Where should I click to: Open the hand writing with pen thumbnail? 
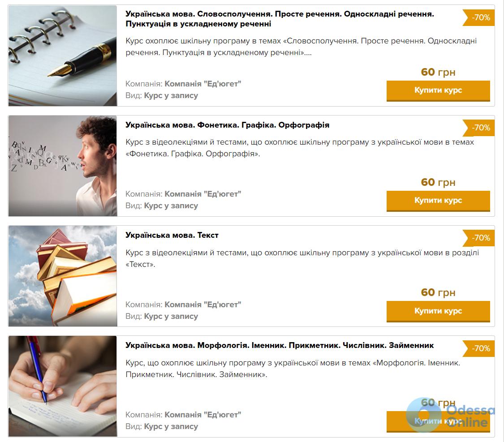[x=63, y=386]
